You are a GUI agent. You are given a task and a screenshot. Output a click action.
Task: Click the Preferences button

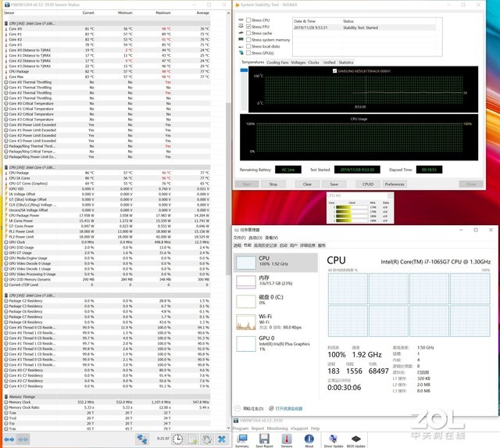click(395, 185)
